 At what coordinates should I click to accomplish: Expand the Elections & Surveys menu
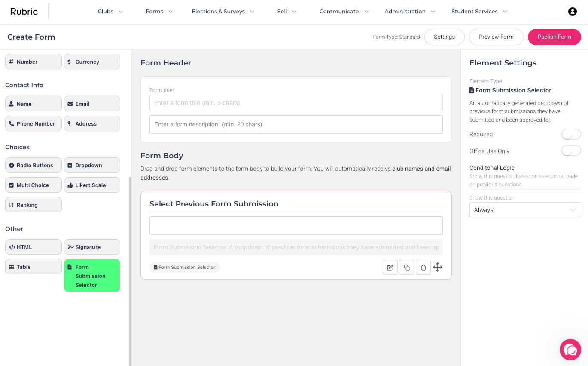223,12
